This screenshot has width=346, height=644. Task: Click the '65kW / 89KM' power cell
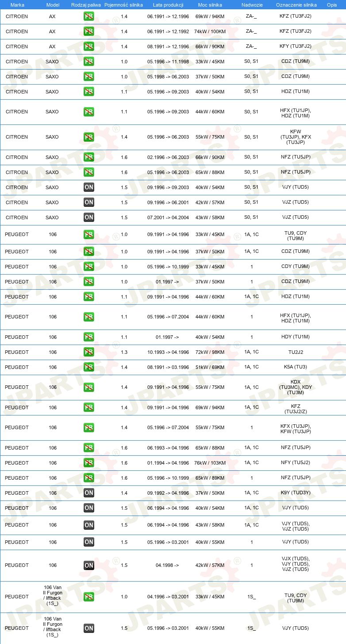(210, 478)
